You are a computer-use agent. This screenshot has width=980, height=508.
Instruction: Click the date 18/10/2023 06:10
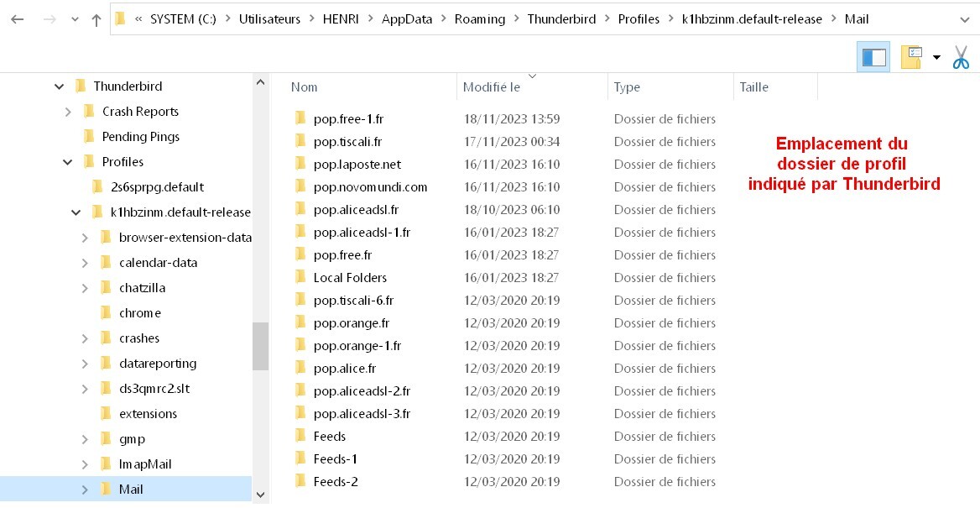pyautogui.click(x=512, y=210)
